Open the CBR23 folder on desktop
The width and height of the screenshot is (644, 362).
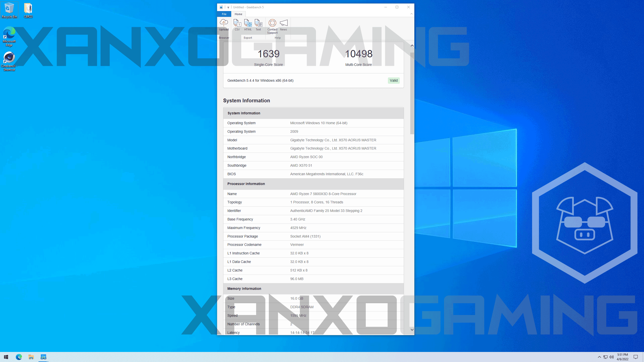28,10
